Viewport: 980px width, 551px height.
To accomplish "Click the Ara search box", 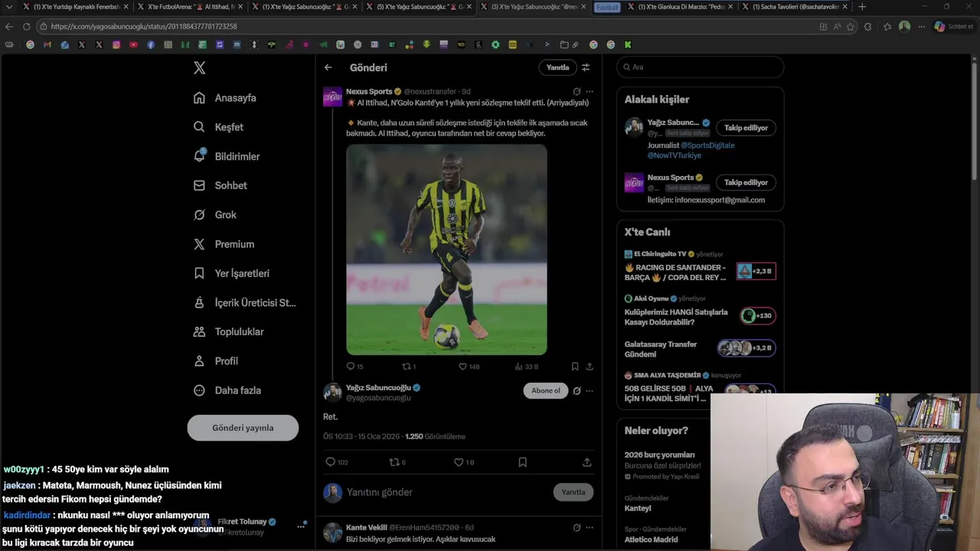I will coord(701,67).
